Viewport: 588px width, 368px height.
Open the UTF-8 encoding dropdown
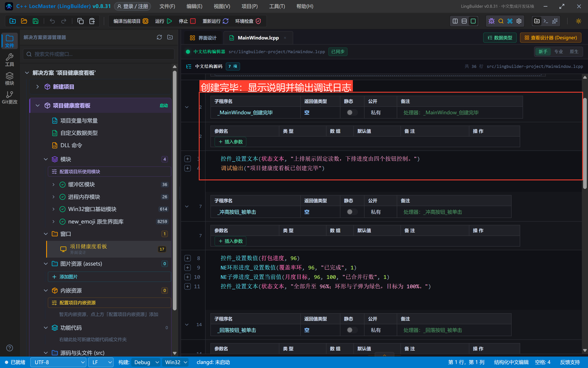(x=58, y=362)
